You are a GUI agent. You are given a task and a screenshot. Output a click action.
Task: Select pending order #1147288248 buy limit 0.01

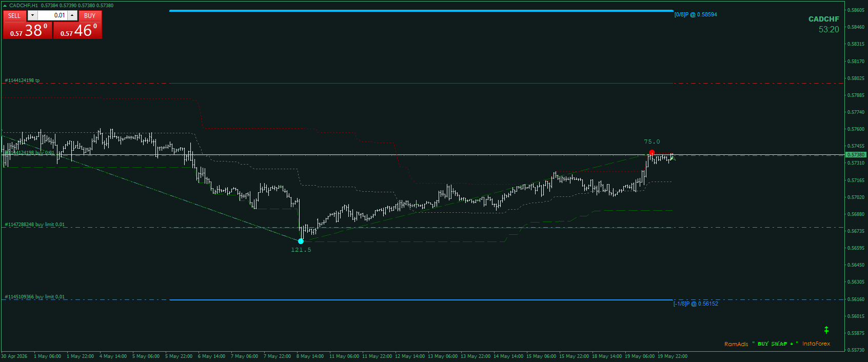coord(35,225)
